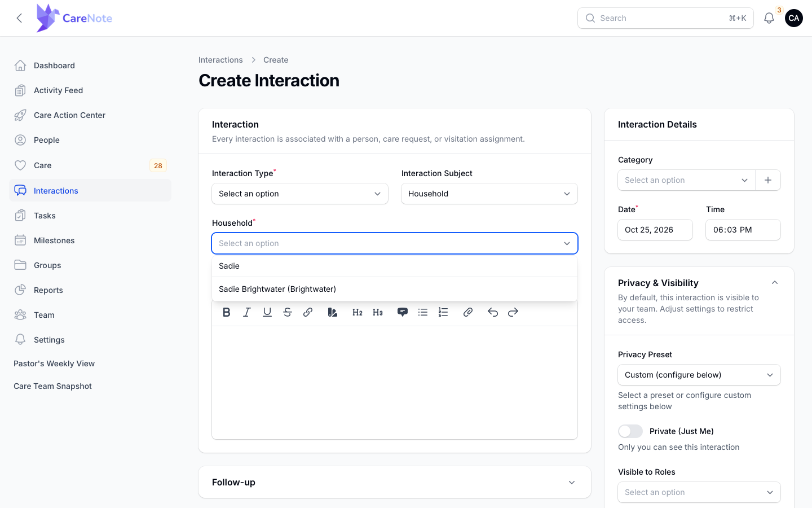This screenshot has width=812, height=508.
Task: Toggle bold formatting in the editor toolbar
Action: [x=227, y=312]
